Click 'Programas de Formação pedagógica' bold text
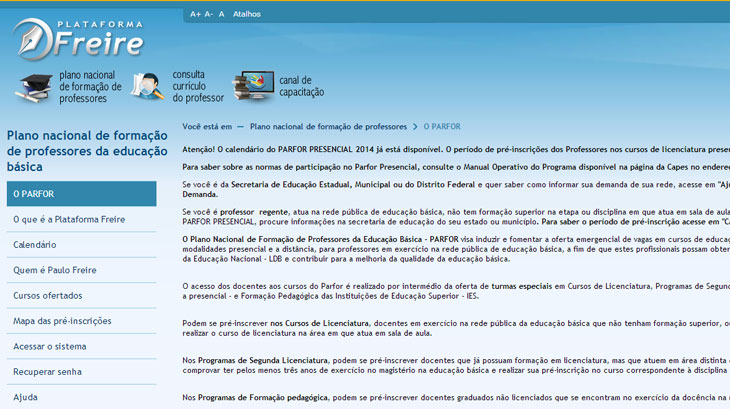730x409 pixels. pyautogui.click(x=263, y=397)
